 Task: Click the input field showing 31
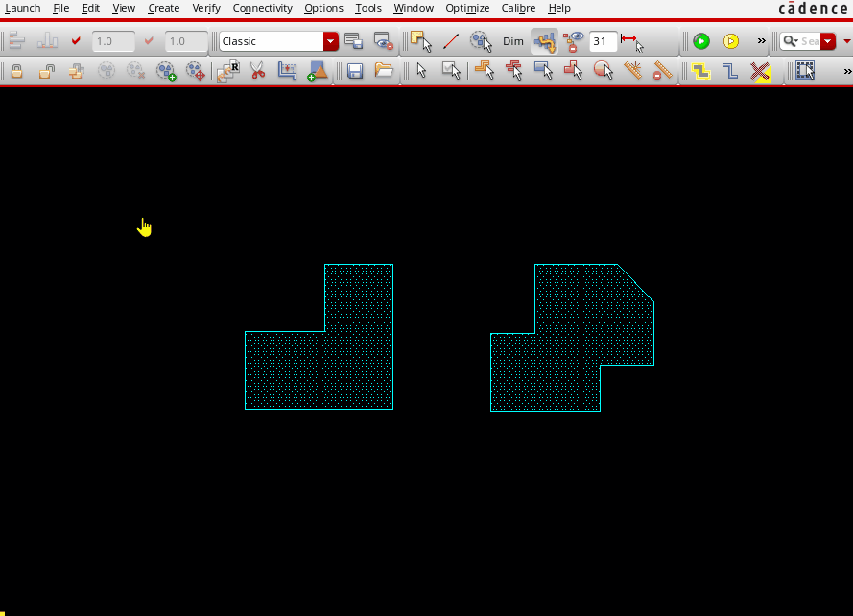pyautogui.click(x=603, y=41)
